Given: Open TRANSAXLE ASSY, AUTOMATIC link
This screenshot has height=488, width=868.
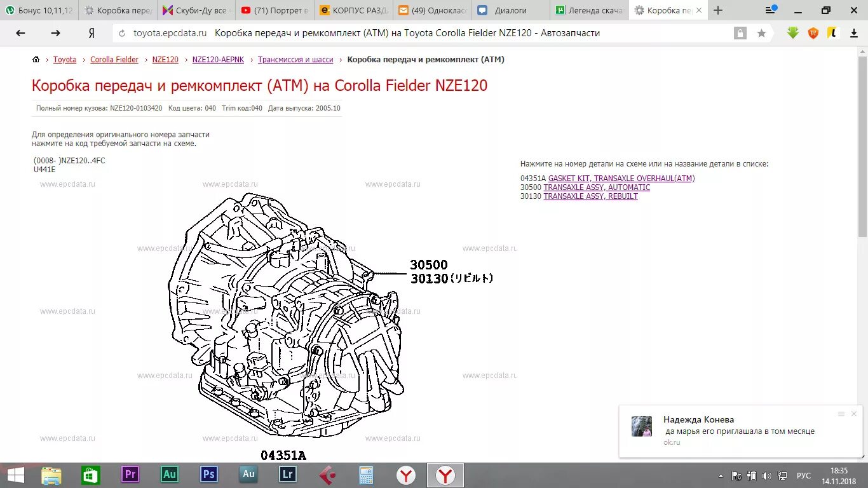Looking at the screenshot, I should click(597, 187).
